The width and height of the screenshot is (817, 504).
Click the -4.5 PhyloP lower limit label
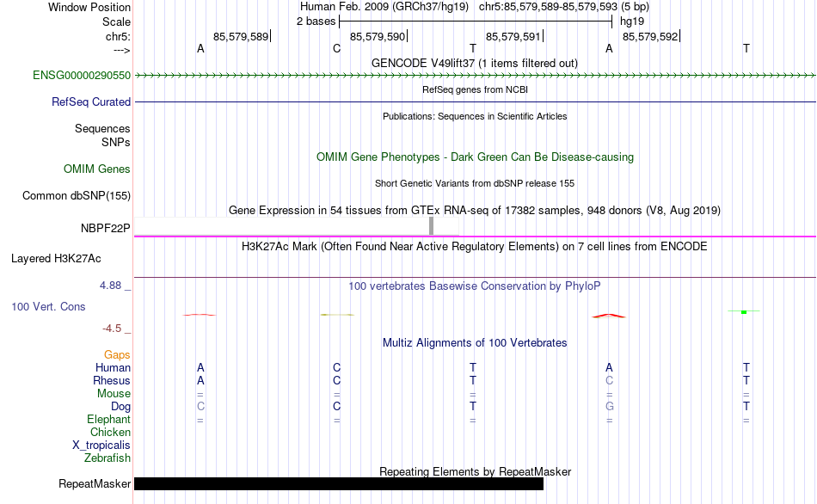(112, 328)
